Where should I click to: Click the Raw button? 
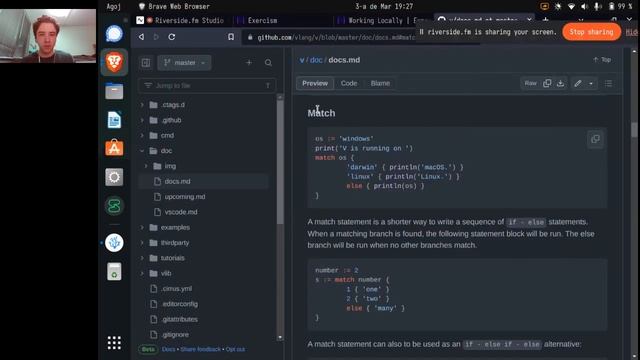click(530, 83)
